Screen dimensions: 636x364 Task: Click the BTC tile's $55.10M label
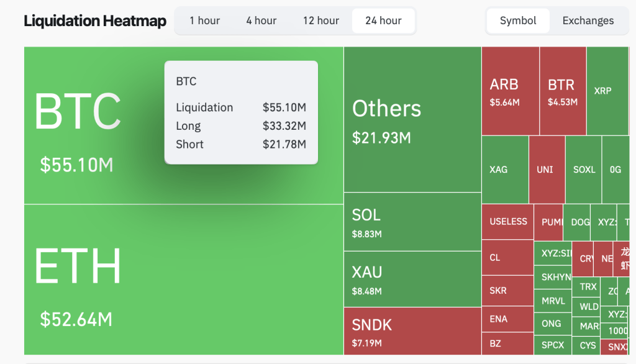[76, 165]
